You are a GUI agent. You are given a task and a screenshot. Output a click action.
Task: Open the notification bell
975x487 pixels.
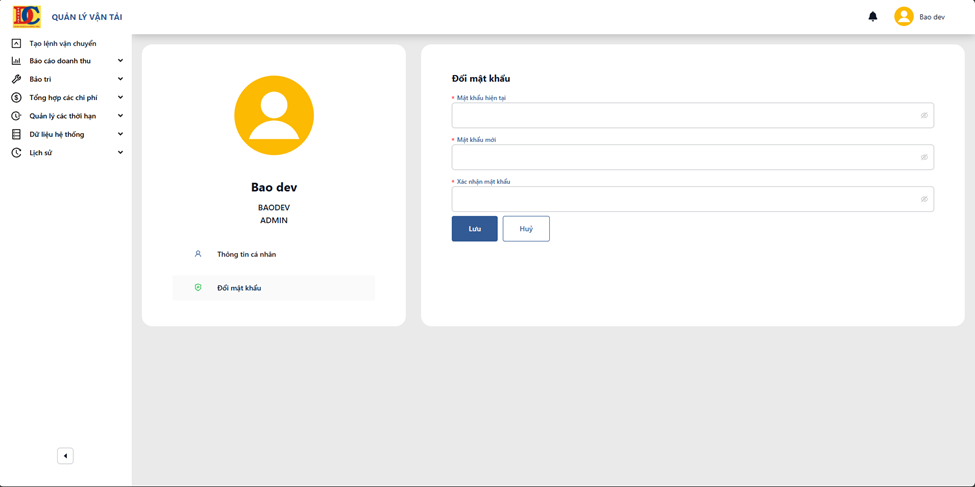coord(872,17)
